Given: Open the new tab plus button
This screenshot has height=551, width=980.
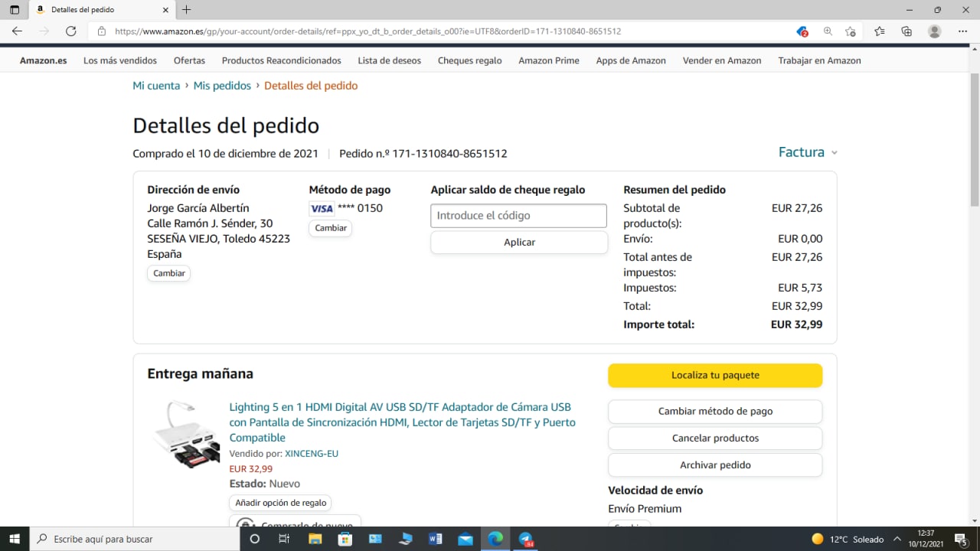Looking at the screenshot, I should tap(186, 10).
